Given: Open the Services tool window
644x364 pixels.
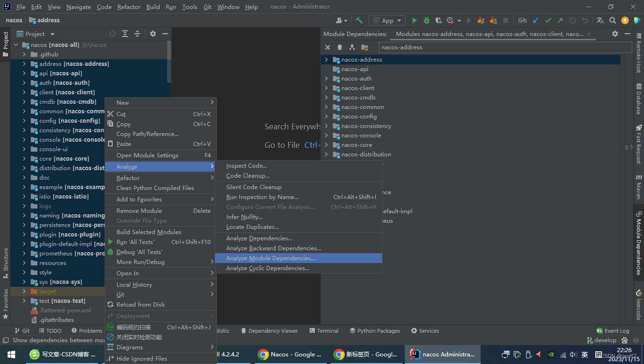Looking at the screenshot, I should click(x=425, y=331).
